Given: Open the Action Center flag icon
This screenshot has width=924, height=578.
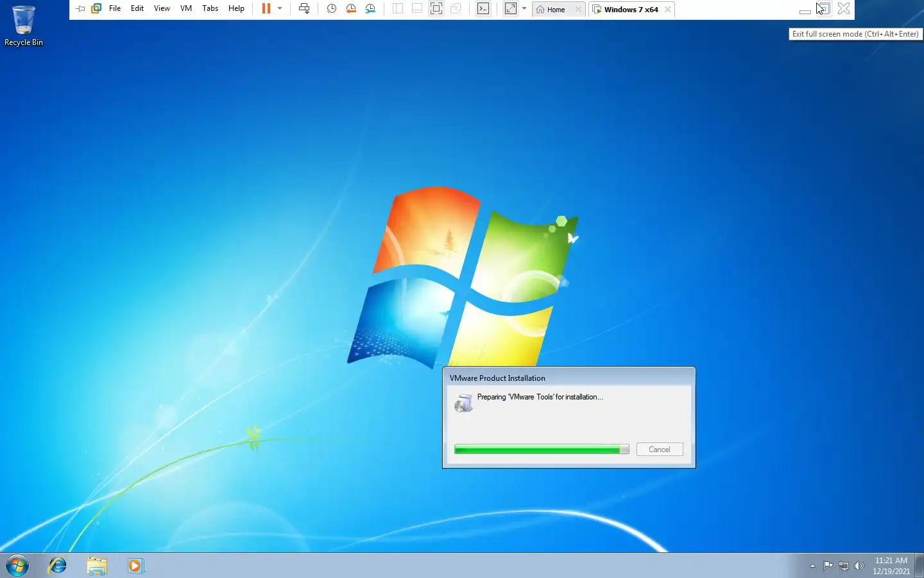Looking at the screenshot, I should [828, 566].
